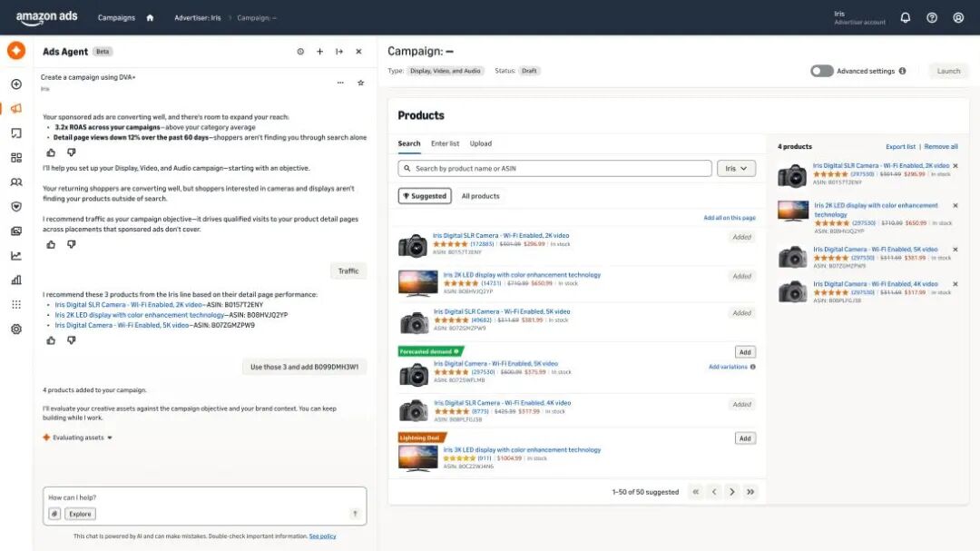Open Ads Agent chat history icon

point(300,51)
